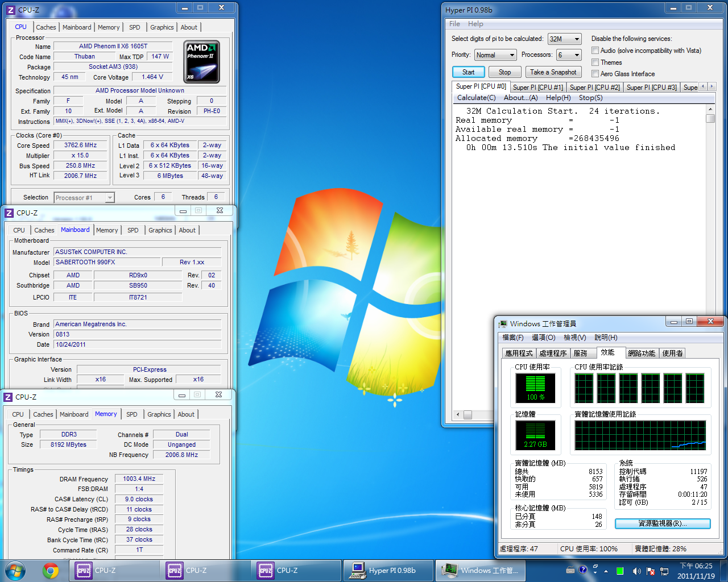Open Calculate(C) menu in Super PI
The height and width of the screenshot is (582, 728).
click(x=477, y=98)
